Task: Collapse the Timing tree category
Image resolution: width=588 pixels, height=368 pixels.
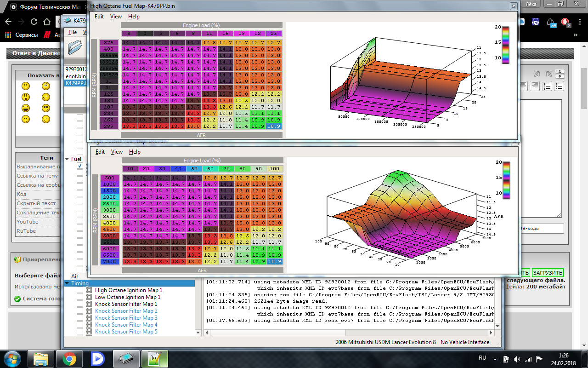Action: [x=67, y=283]
